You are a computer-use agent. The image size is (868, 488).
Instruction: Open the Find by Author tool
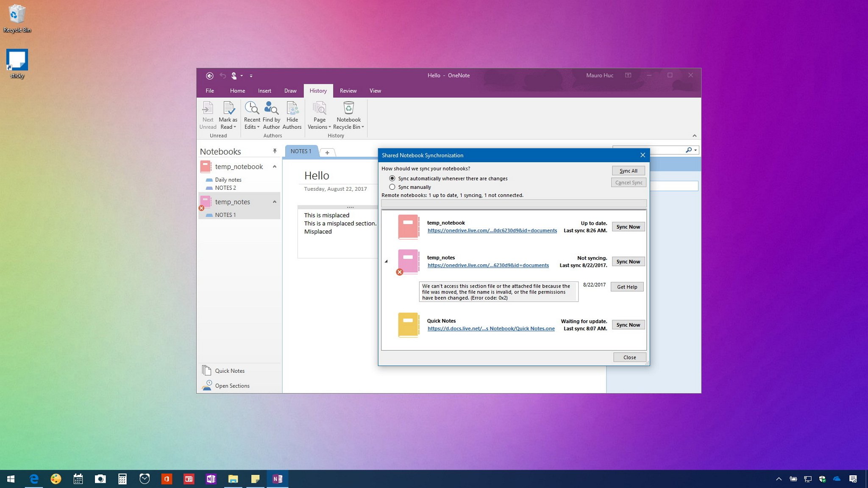point(271,115)
